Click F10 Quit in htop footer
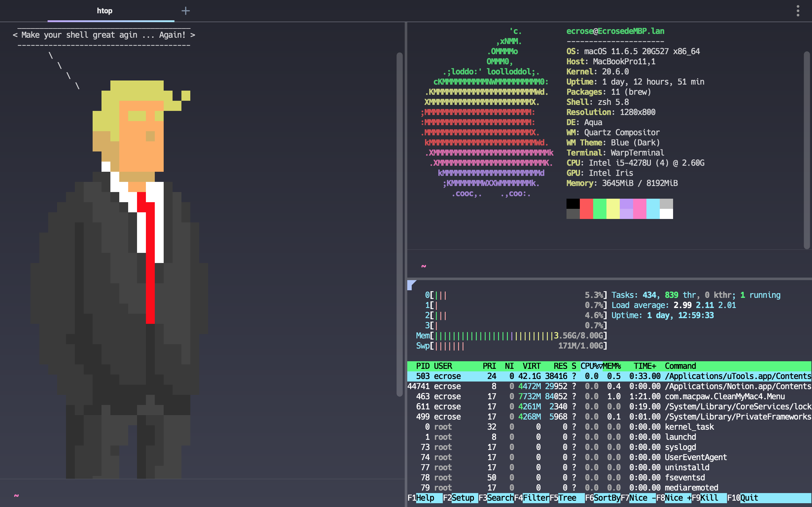 pyautogui.click(x=749, y=498)
